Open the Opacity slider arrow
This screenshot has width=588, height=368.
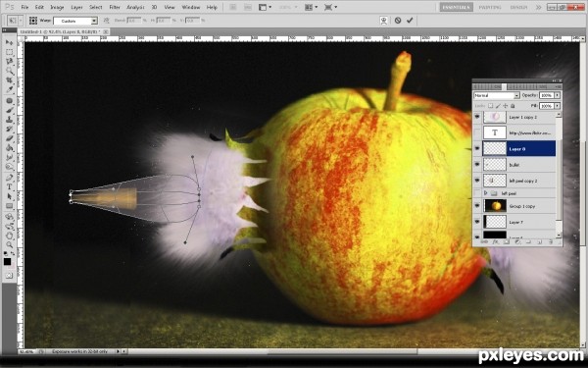(x=557, y=95)
